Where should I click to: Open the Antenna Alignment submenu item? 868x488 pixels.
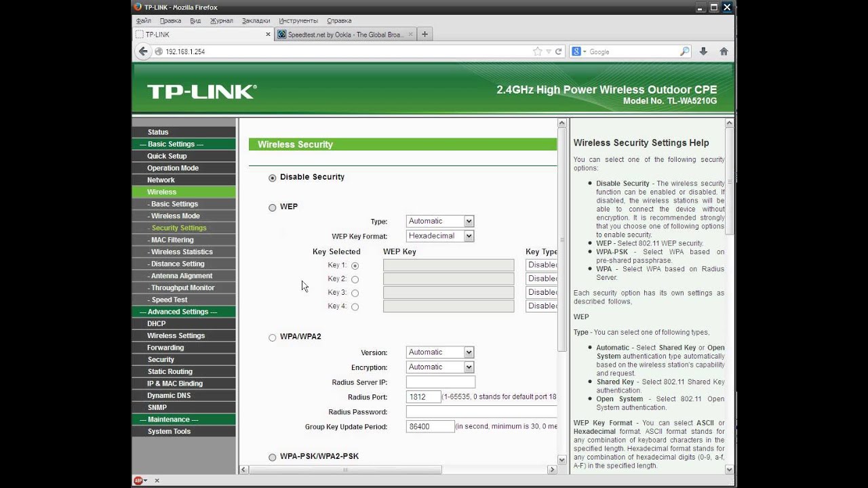181,276
